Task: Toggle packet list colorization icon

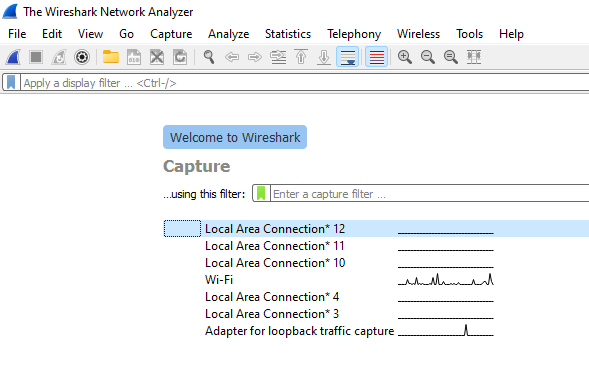Action: (376, 57)
